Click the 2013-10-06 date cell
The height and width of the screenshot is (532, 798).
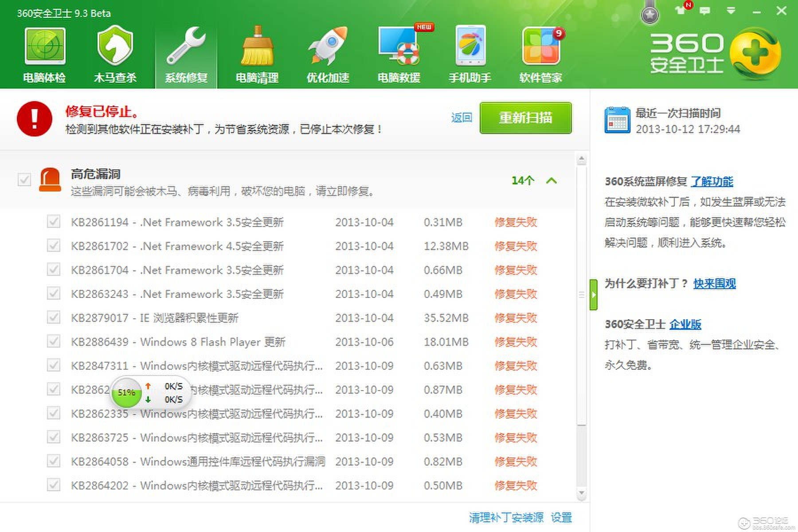click(364, 342)
